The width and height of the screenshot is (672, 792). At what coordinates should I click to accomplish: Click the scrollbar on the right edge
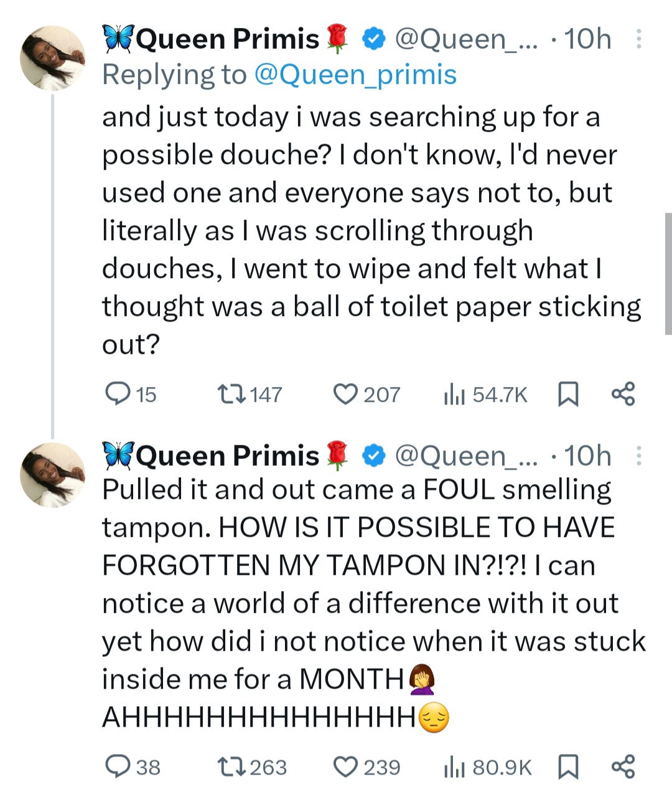668,274
